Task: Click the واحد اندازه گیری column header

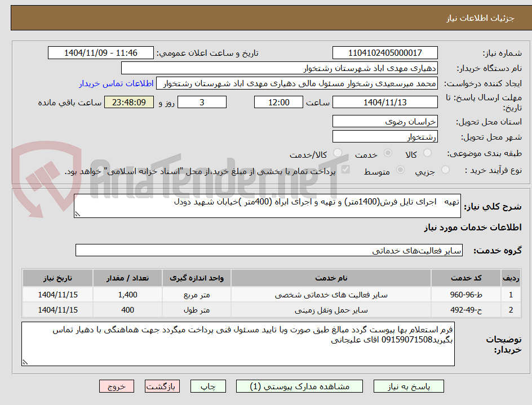Action: 197,278
